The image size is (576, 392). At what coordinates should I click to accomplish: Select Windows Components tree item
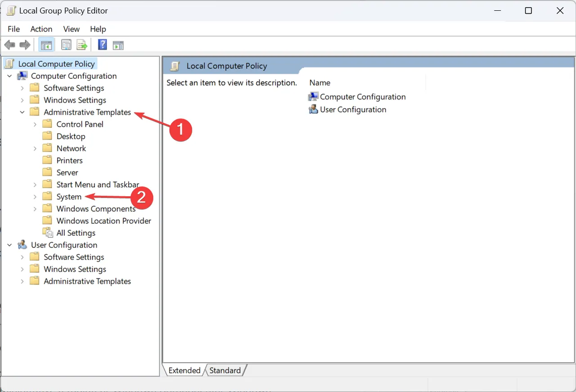[96, 209]
